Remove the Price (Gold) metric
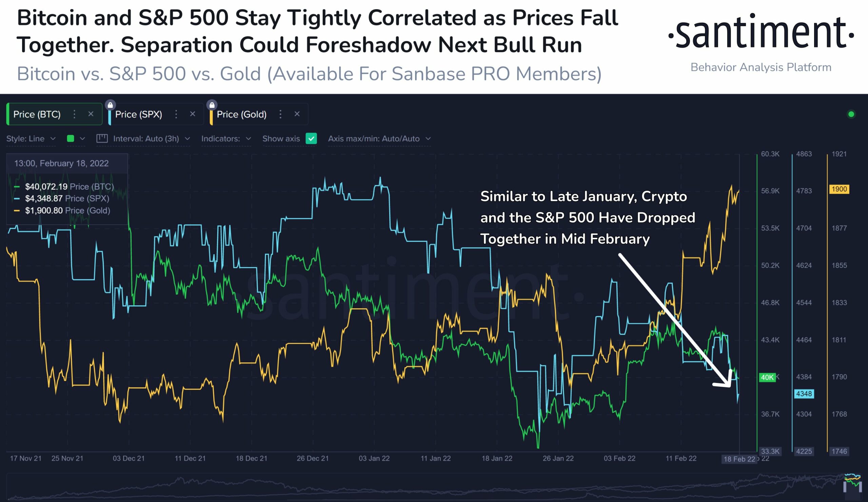This screenshot has height=502, width=868. click(297, 114)
